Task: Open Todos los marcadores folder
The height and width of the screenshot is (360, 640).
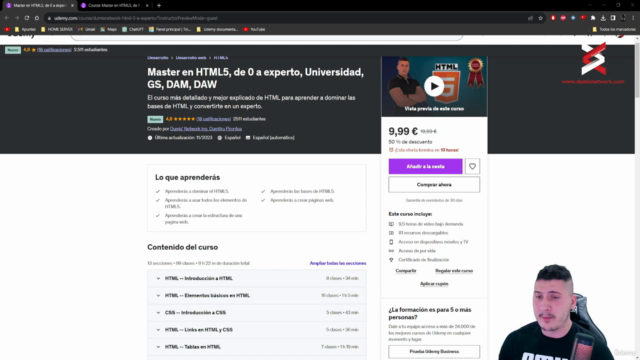Action: pos(613,29)
